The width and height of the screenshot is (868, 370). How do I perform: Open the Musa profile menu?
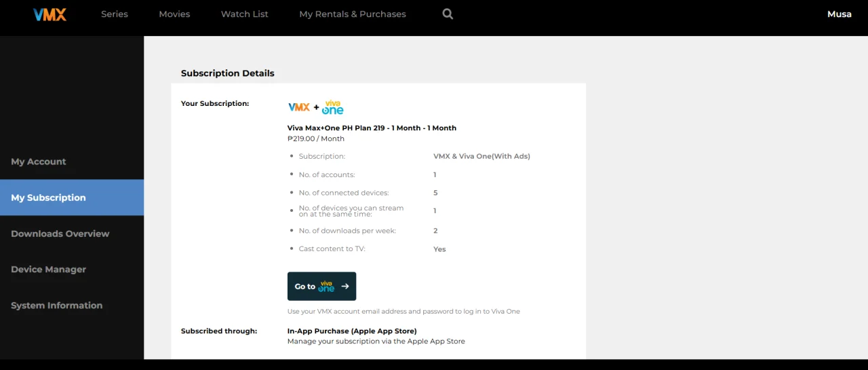point(840,14)
